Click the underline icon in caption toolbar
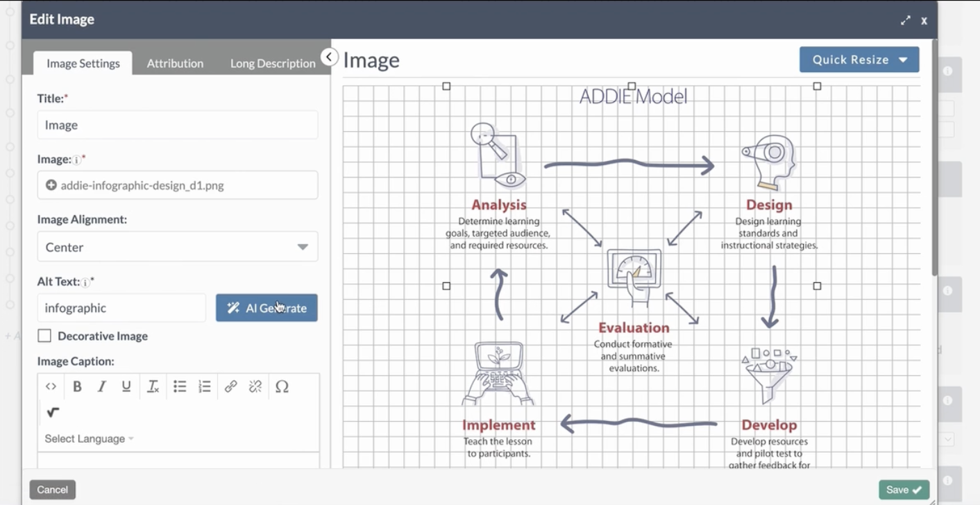The height and width of the screenshot is (505, 980). (x=126, y=387)
